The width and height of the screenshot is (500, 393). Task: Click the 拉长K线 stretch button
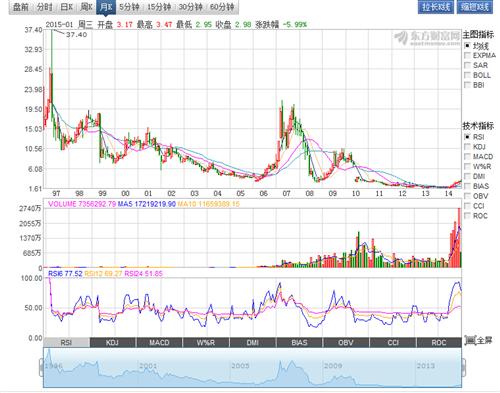pyautogui.click(x=436, y=7)
